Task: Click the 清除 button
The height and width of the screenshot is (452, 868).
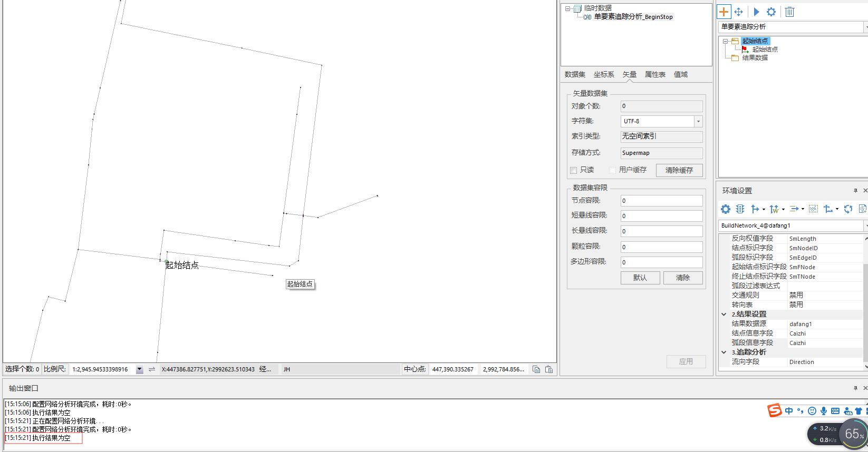Action: 683,278
